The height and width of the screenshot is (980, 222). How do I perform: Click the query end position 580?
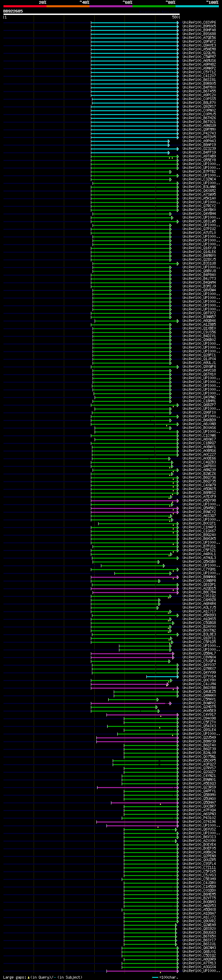pyautogui.click(x=175, y=17)
